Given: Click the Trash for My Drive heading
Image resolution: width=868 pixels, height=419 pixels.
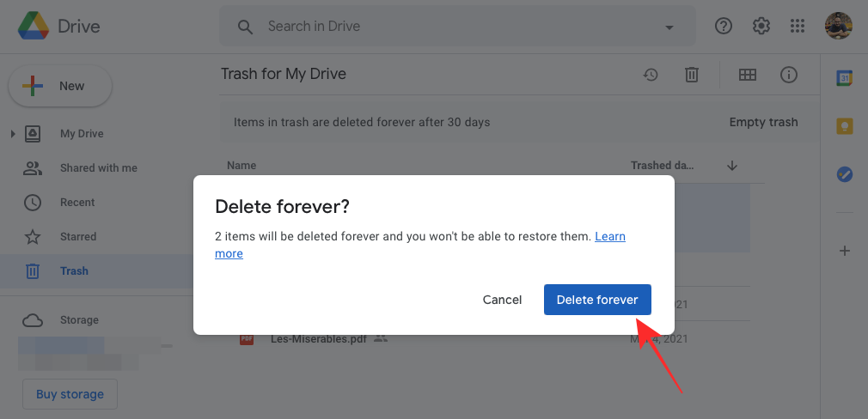Looking at the screenshot, I should click(x=284, y=74).
